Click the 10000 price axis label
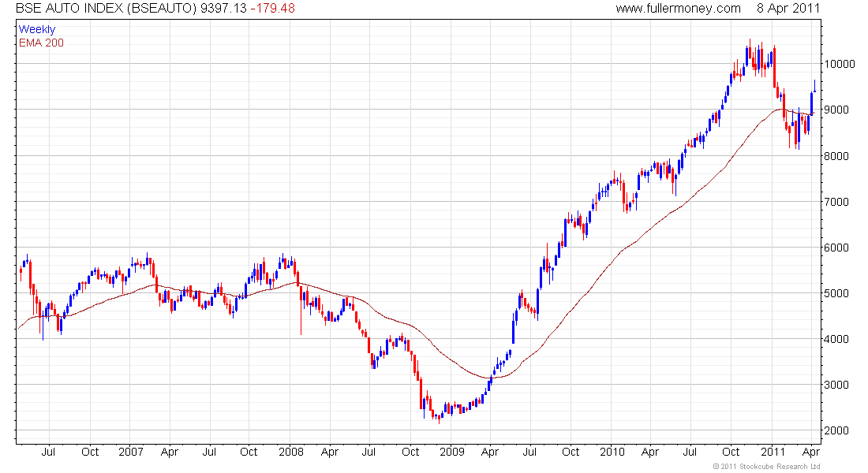 pyautogui.click(x=840, y=64)
